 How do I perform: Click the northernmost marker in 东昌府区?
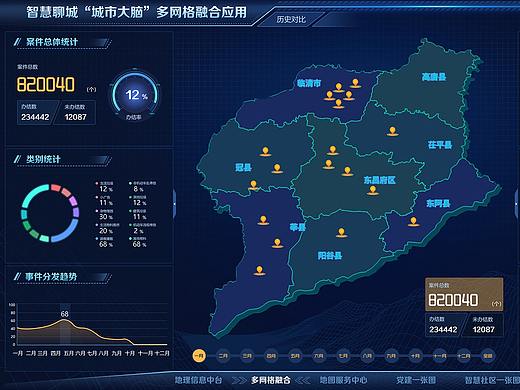(x=332, y=150)
